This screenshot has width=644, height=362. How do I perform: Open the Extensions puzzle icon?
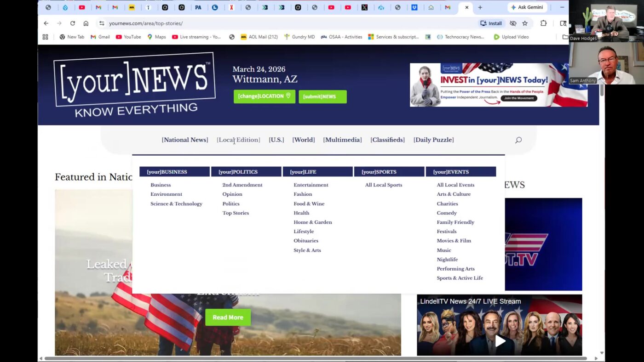pyautogui.click(x=543, y=23)
